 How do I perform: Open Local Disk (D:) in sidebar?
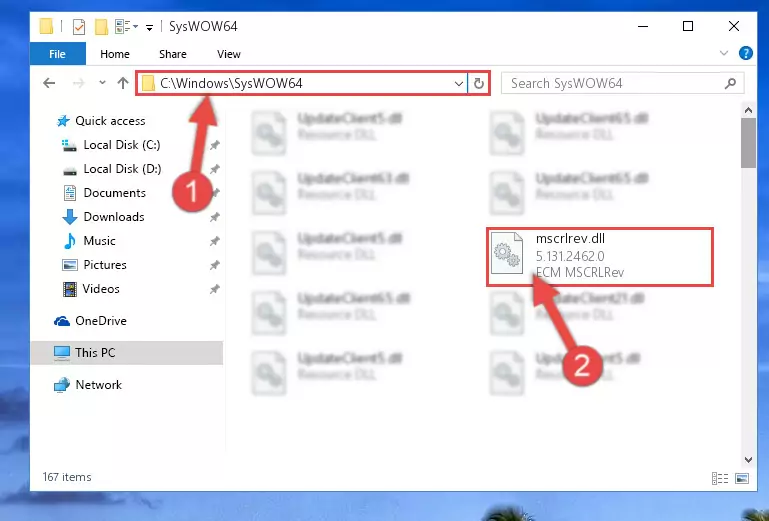[111, 169]
